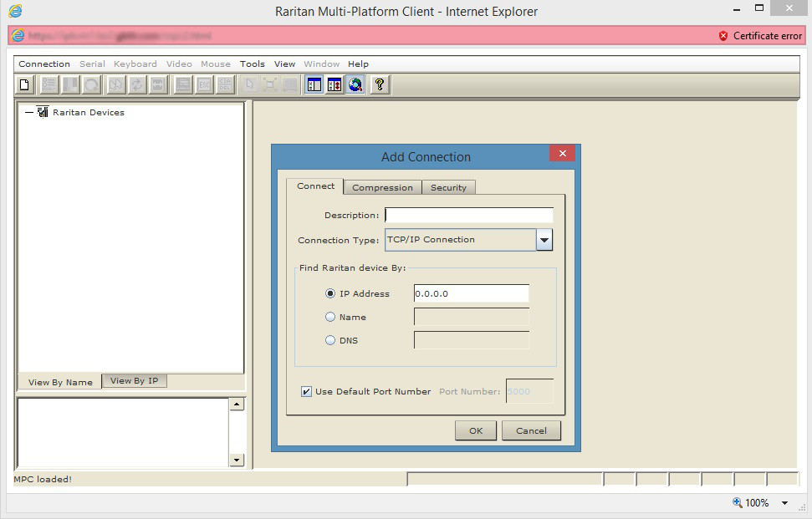
Task: Click the Raritan Devices tree icon
Action: click(43, 112)
